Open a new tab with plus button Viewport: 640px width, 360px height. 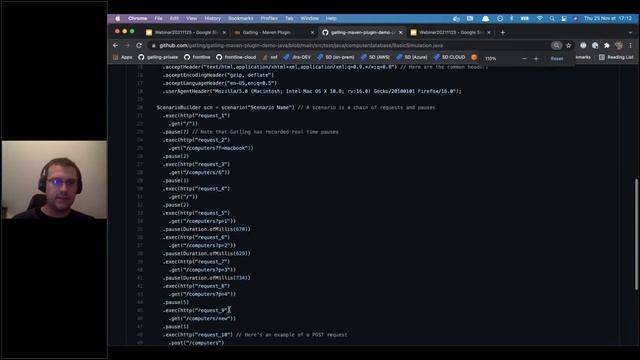[x=503, y=32]
